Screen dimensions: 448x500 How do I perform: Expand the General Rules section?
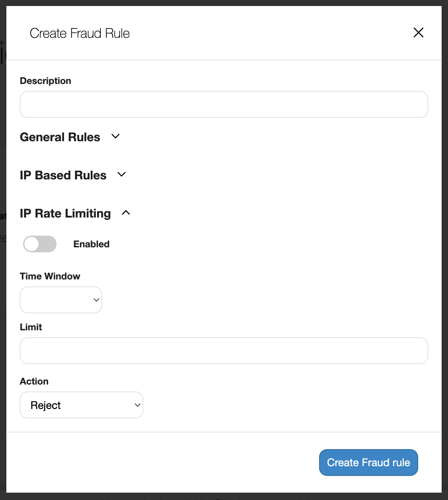[60, 137]
